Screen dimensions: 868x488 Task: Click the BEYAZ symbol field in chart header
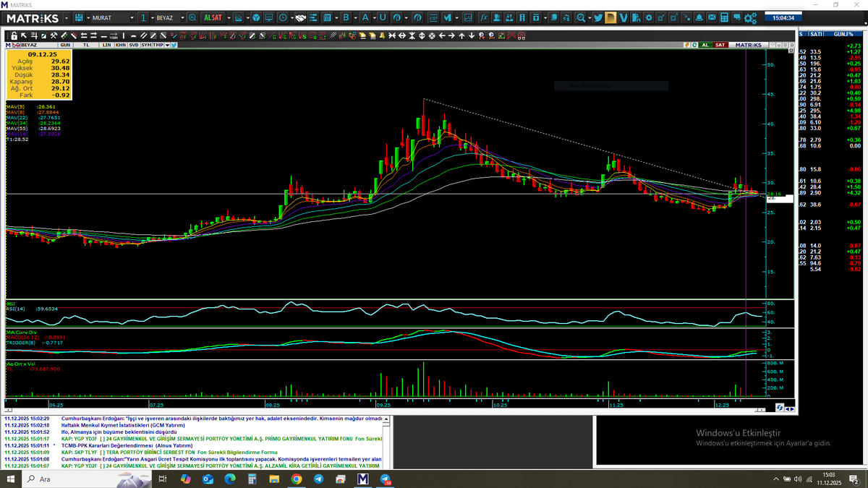(x=39, y=45)
